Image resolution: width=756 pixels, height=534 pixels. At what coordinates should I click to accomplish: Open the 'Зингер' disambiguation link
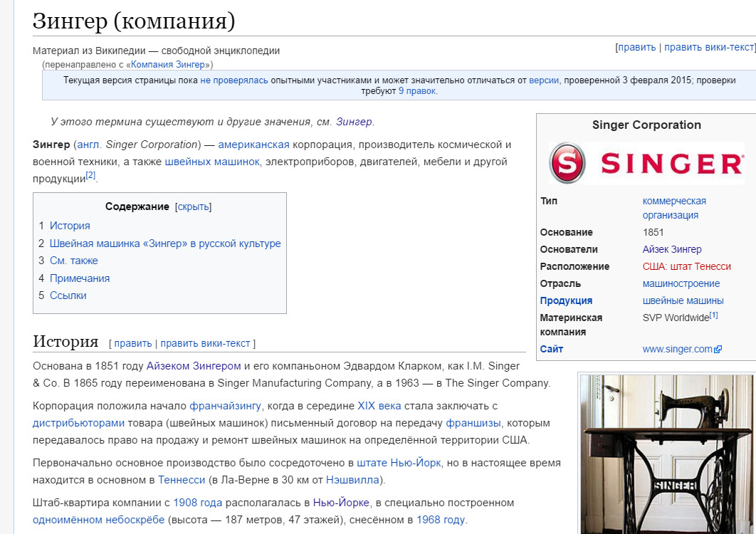coord(354,122)
